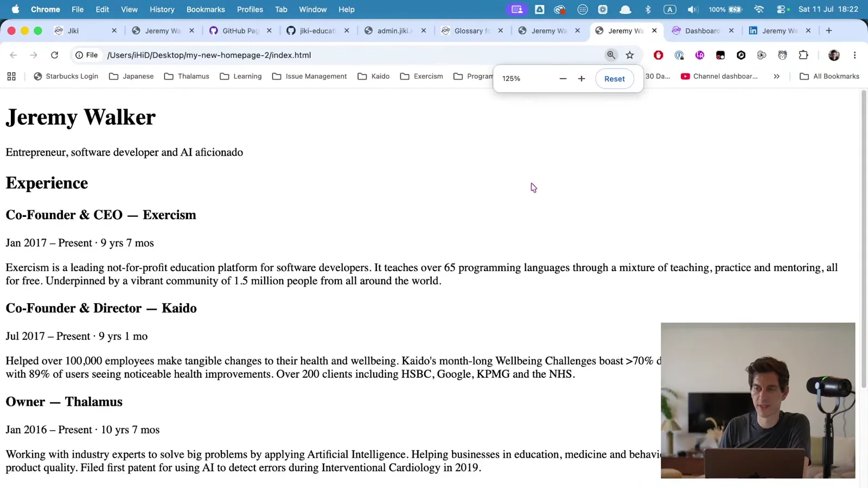The image size is (868, 488).
Task: Open the View menu
Action: coord(129,9)
